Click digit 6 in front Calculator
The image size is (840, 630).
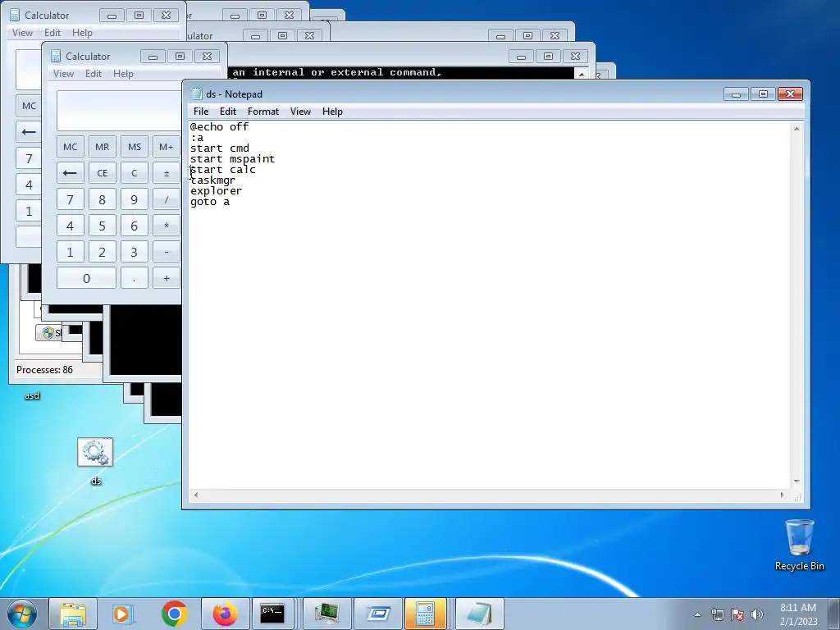(x=135, y=226)
